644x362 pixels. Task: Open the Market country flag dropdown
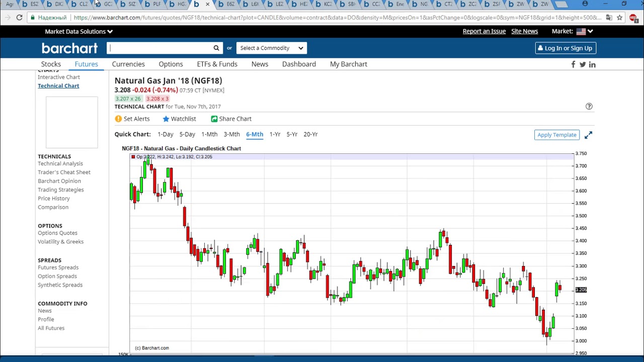585,31
